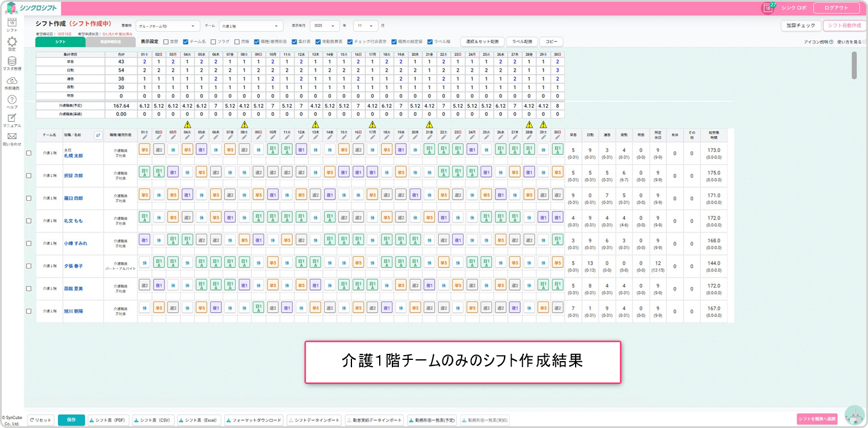Switch to the 希望申請状況 tab

pos(110,42)
